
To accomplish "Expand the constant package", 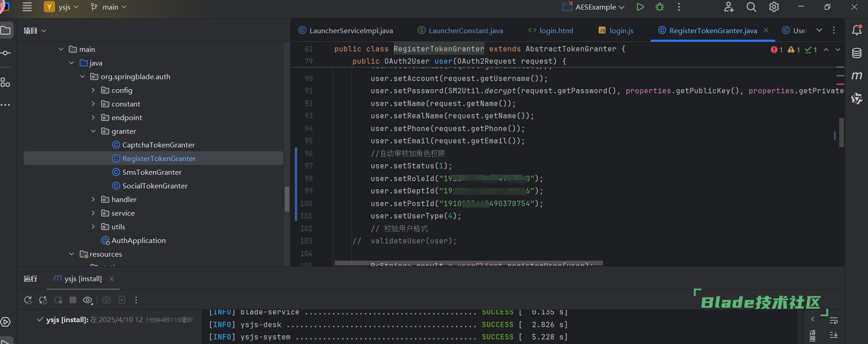I will [93, 104].
